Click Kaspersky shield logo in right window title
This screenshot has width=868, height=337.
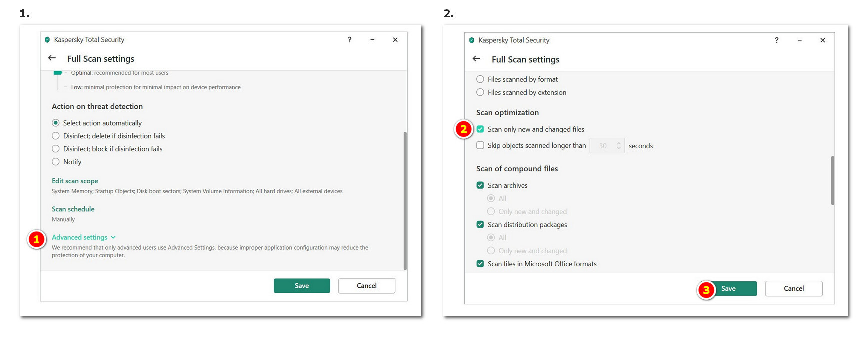(471, 40)
